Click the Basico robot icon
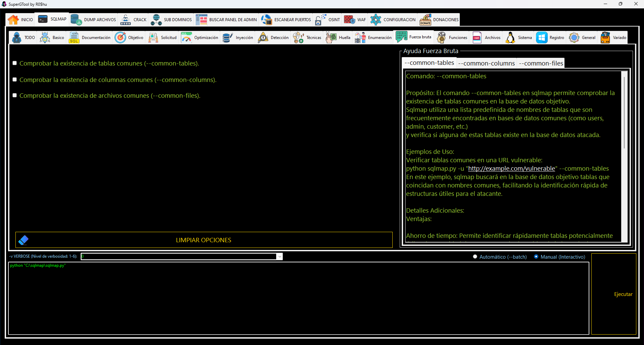Image resolution: width=644 pixels, height=345 pixels. point(45,38)
